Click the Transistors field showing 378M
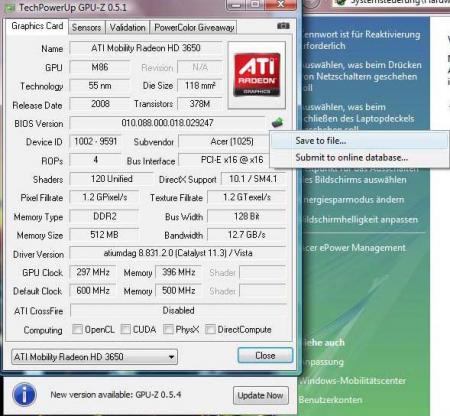The height and width of the screenshot is (416, 450). [200, 104]
